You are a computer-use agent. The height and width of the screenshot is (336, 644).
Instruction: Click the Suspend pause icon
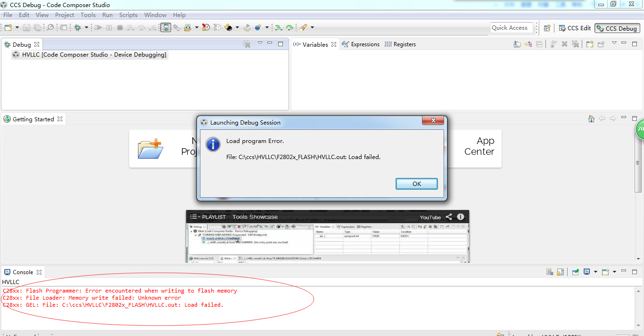pyautogui.click(x=109, y=27)
